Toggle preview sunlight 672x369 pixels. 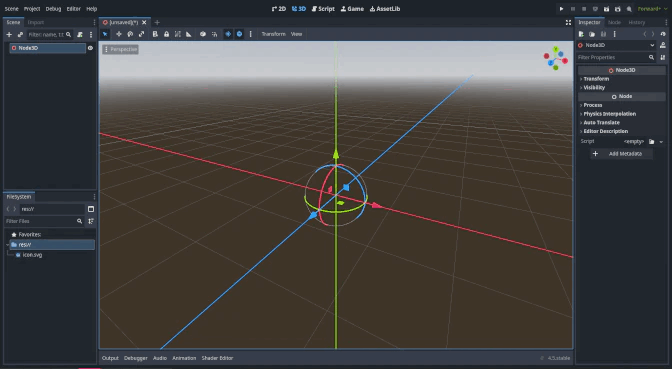pyautogui.click(x=228, y=34)
